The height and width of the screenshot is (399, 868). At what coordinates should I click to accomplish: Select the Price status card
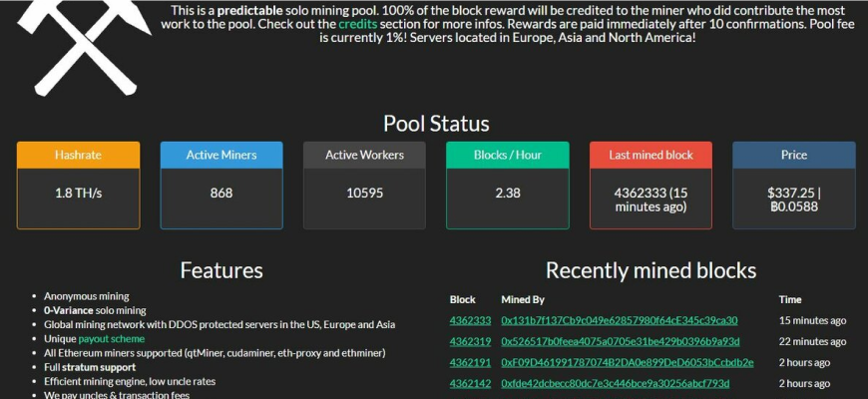tap(794, 186)
